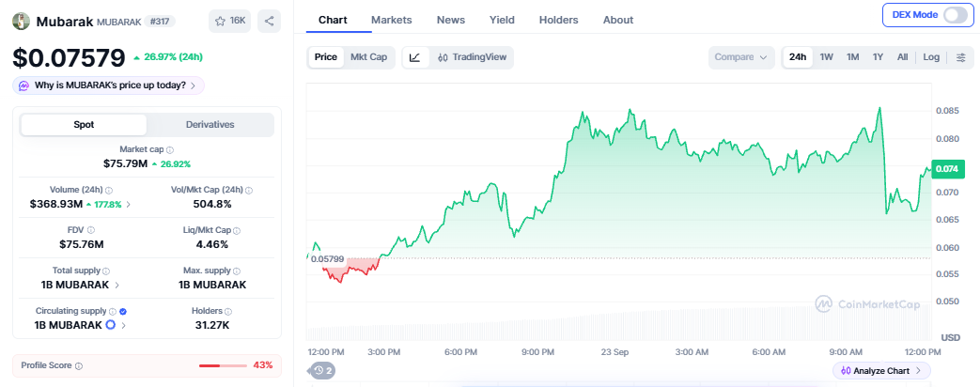This screenshot has width=980, height=387.
Task: Click the 4.46% Liq/Mkt Cap value
Action: tap(211, 244)
